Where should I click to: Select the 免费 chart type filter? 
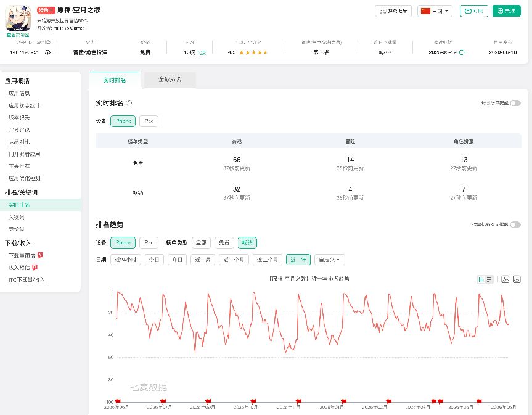224,242
